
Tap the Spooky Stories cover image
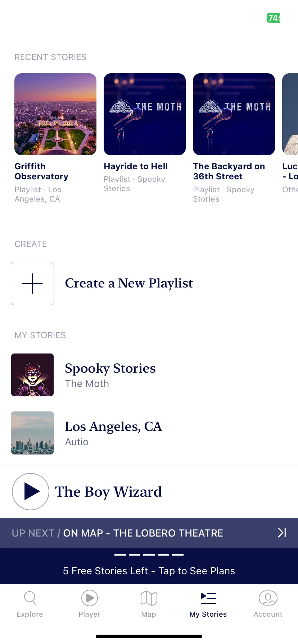(32, 375)
